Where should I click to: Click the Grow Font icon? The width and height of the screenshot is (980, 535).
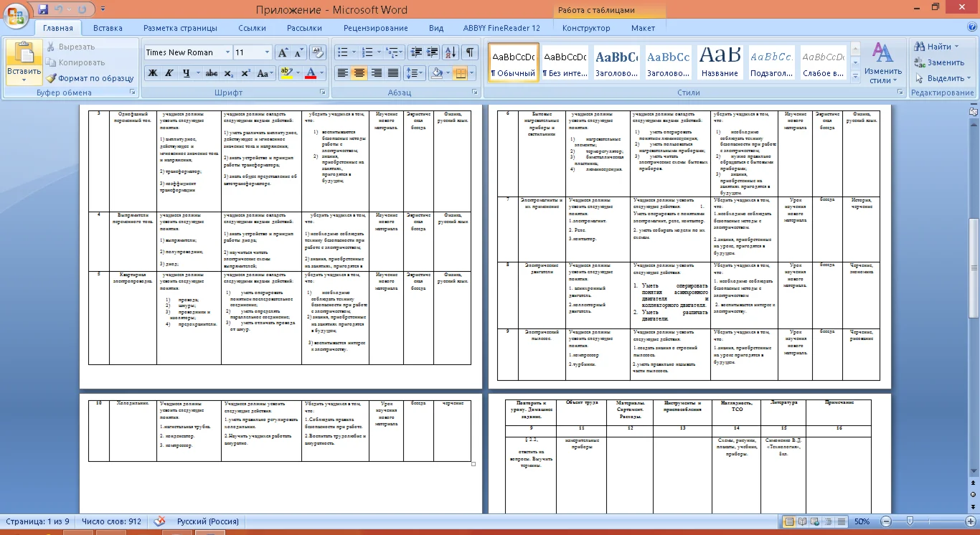(283, 52)
